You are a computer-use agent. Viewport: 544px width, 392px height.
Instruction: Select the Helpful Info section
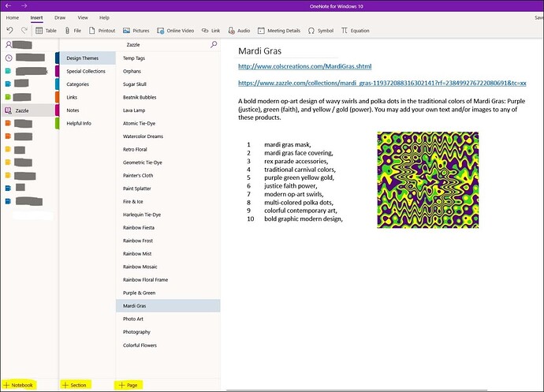[x=88, y=123]
